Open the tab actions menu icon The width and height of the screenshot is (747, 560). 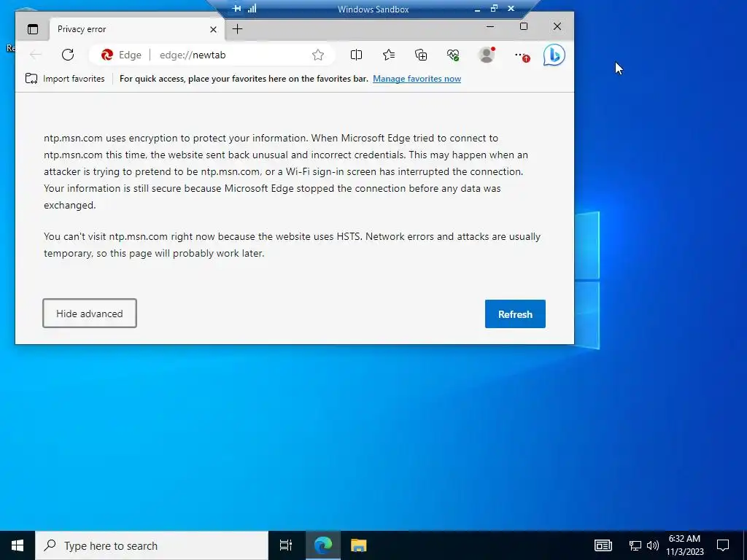(32, 29)
